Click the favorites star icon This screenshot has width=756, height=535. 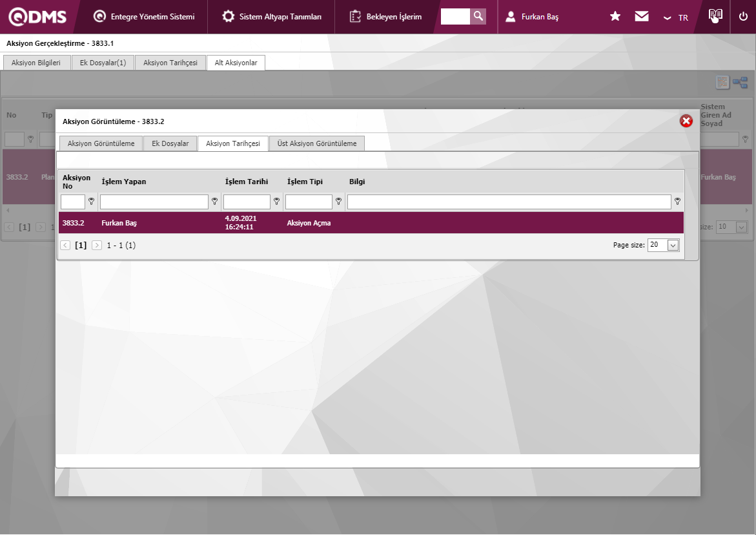coord(615,16)
